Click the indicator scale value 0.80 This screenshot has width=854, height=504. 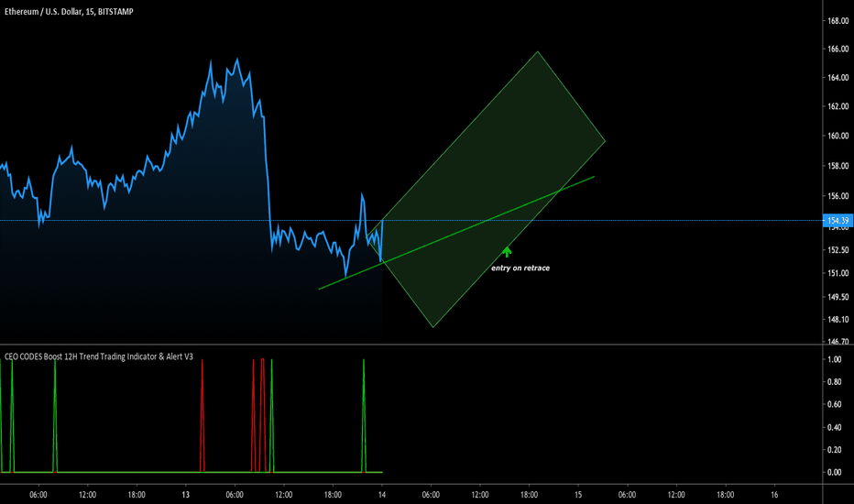pyautogui.click(x=835, y=382)
